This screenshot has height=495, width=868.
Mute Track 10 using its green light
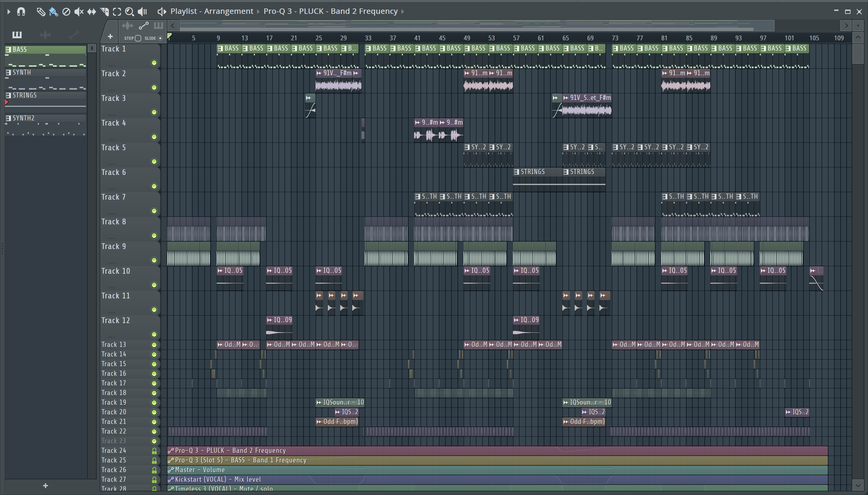154,285
